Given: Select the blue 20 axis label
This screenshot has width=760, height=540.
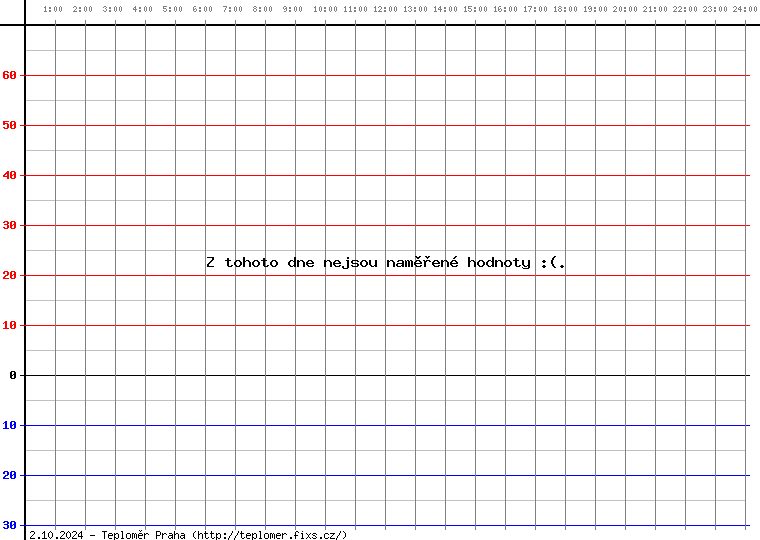Looking at the screenshot, I should pos(9,475).
